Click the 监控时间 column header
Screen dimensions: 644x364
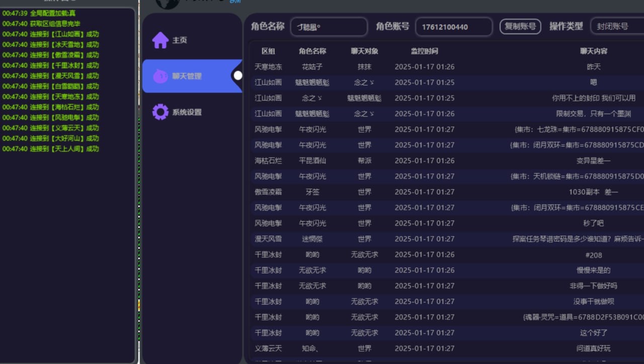coord(424,51)
